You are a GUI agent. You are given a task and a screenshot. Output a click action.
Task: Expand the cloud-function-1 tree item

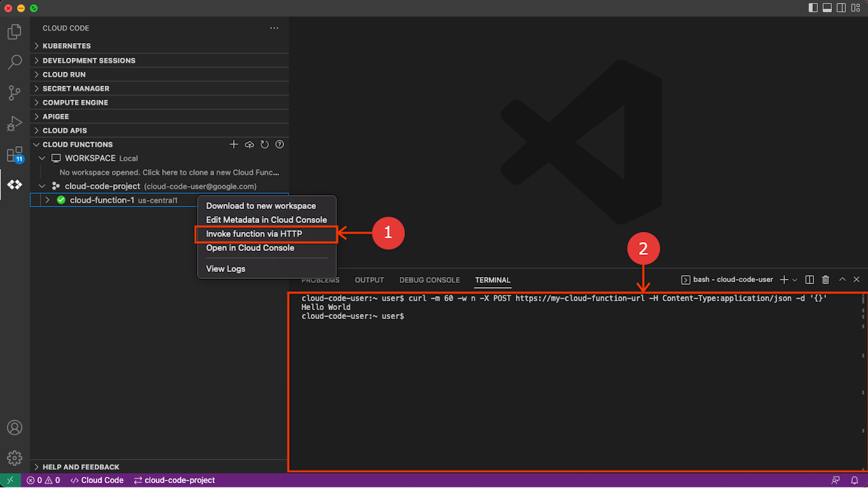[47, 200]
